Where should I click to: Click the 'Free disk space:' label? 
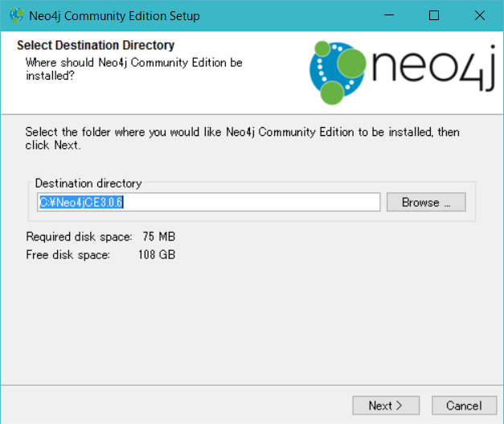(x=68, y=255)
